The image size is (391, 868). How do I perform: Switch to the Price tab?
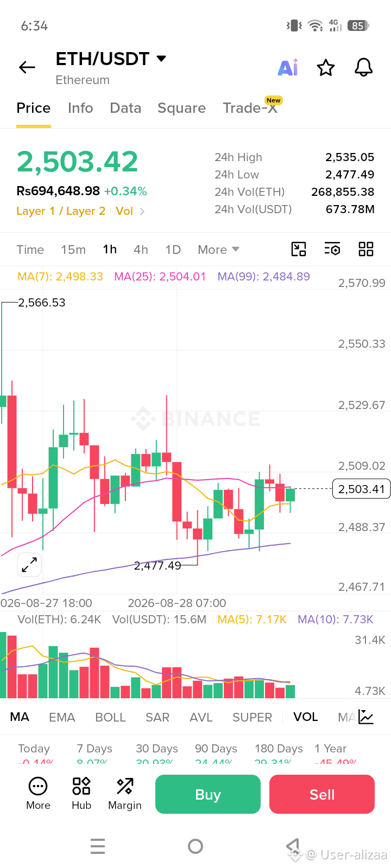[34, 108]
